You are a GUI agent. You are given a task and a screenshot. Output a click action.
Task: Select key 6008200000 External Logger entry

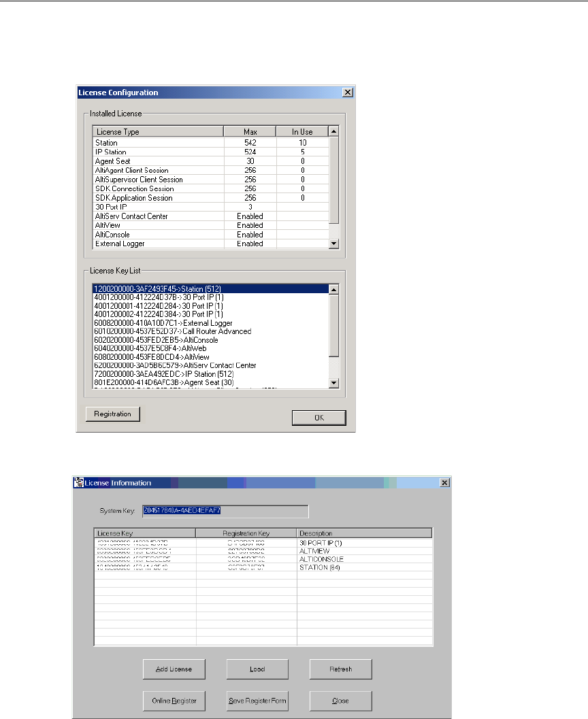click(x=211, y=323)
